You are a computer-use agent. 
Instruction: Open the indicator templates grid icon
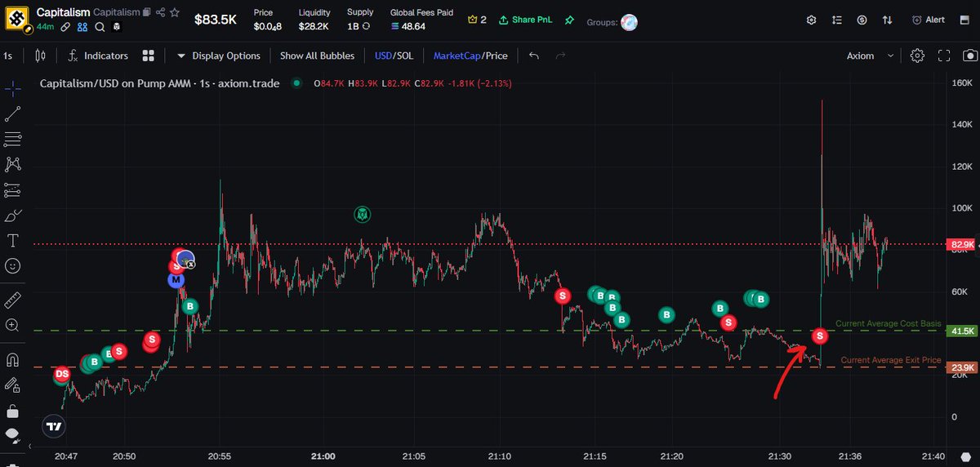pyautogui.click(x=149, y=56)
